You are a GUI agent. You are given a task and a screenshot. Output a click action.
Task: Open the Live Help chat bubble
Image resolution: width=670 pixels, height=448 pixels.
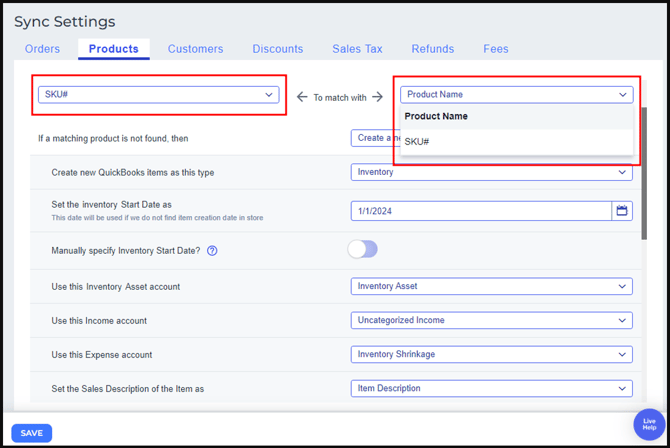648,424
